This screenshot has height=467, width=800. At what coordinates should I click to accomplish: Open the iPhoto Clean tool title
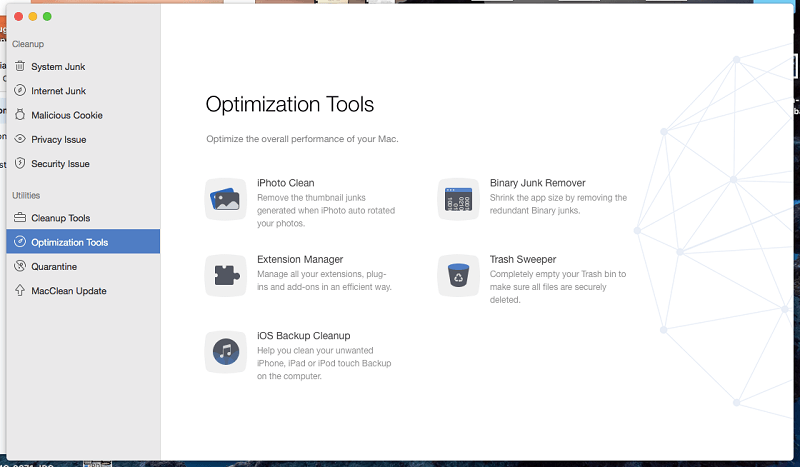(x=285, y=183)
